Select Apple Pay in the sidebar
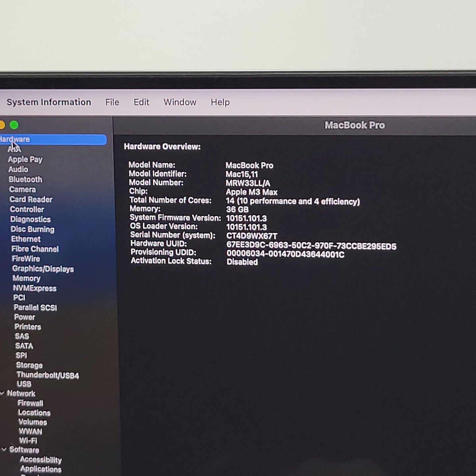This screenshot has width=476, height=476. (25, 159)
